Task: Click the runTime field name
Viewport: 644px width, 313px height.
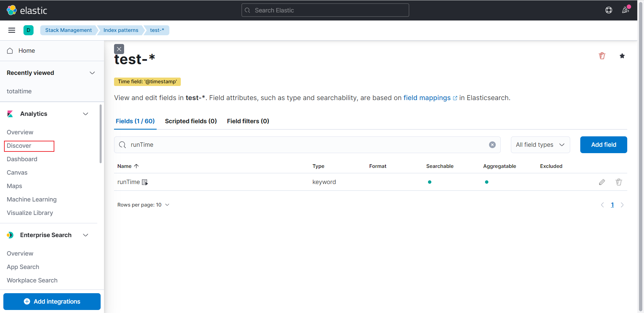Action: (x=128, y=182)
